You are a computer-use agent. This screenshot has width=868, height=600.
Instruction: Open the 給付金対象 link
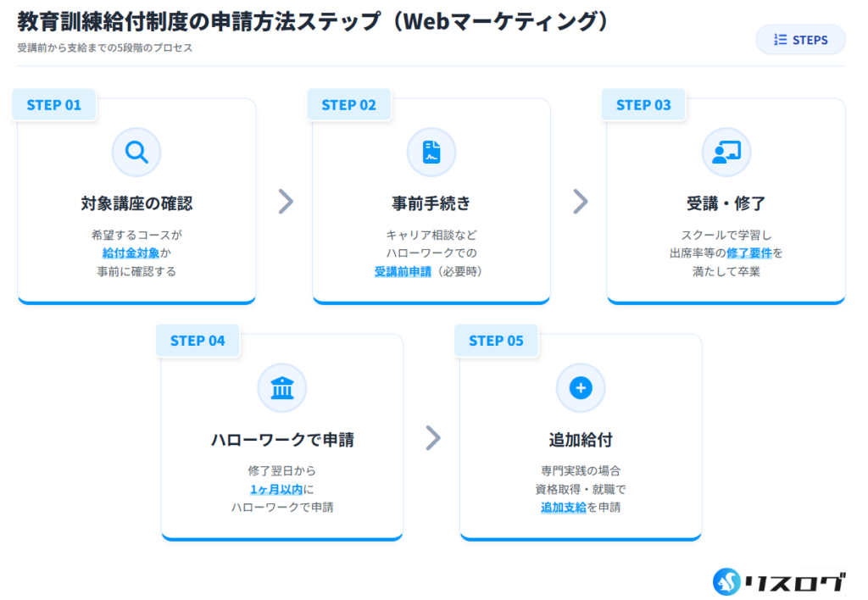click(x=131, y=253)
